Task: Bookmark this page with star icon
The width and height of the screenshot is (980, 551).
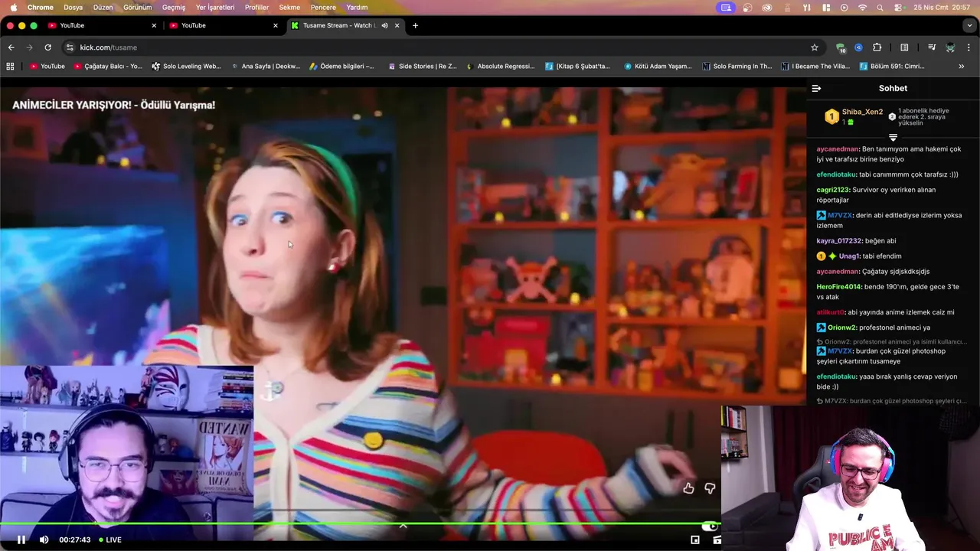Action: pos(815,47)
